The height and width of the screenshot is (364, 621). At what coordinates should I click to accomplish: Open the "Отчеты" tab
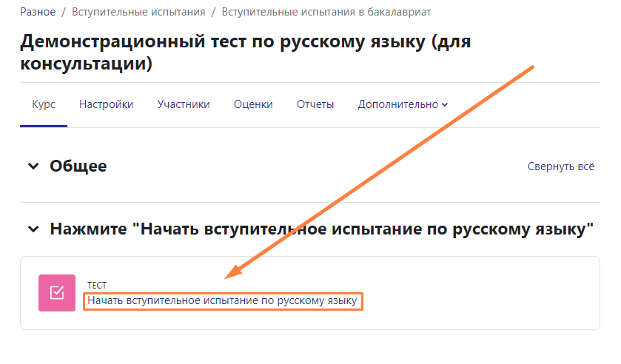point(315,104)
